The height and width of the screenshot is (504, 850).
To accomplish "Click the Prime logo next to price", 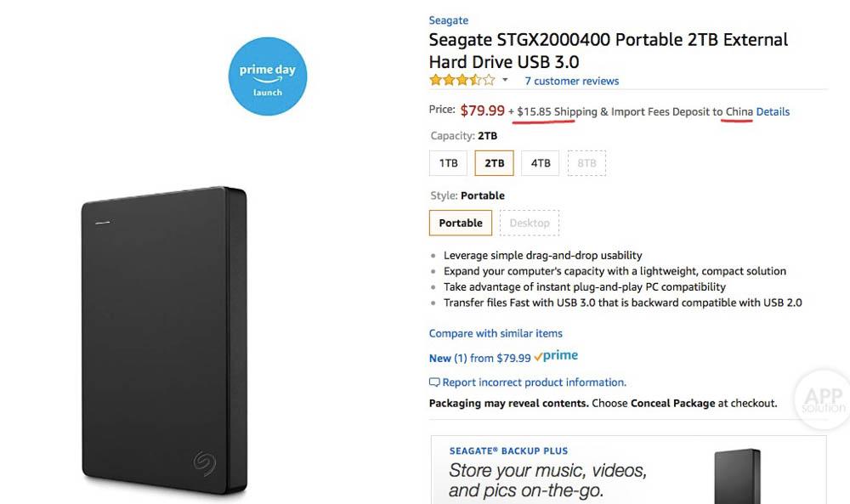I will [x=556, y=357].
